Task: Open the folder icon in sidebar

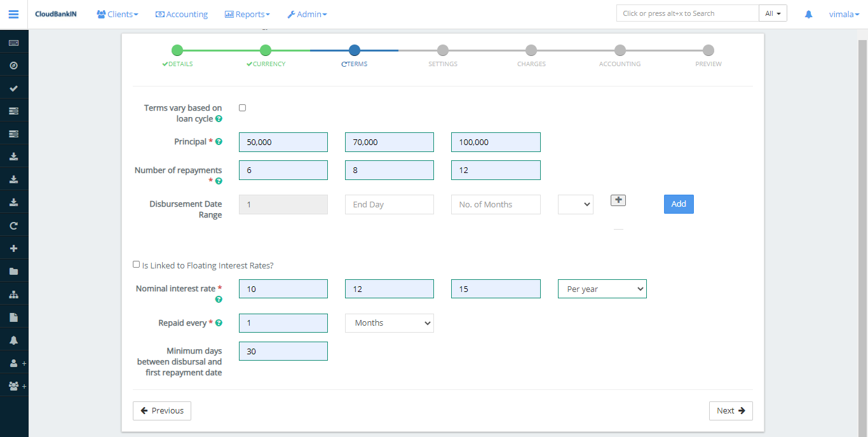Action: pyautogui.click(x=13, y=272)
